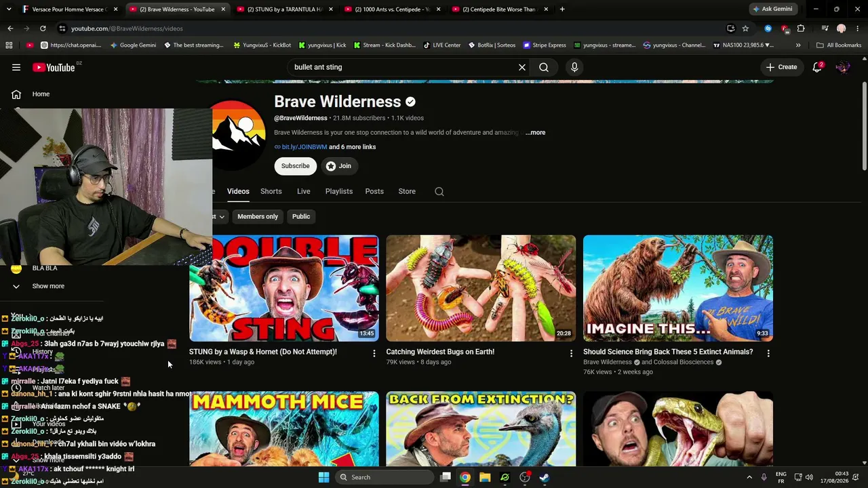This screenshot has width=868, height=488.
Task: Open Task View on the taskbar
Action: pyautogui.click(x=446, y=477)
